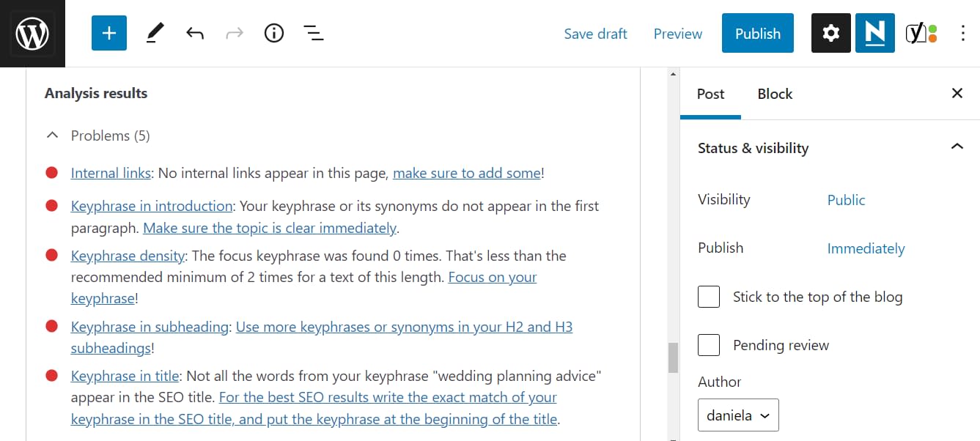Image resolution: width=980 pixels, height=441 pixels.
Task: Open the Keyphrase density help link
Action: click(128, 255)
